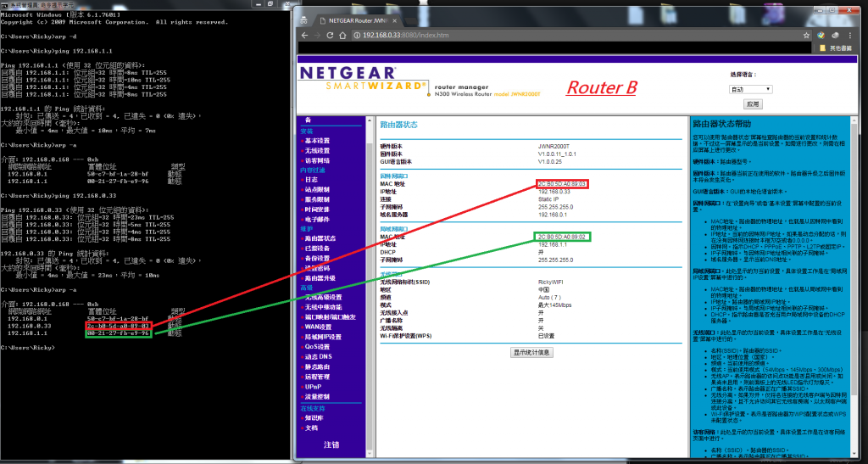
Task: Click the WAN MAC address 2C:B0:5D:A0:89:03
Action: pyautogui.click(x=562, y=183)
